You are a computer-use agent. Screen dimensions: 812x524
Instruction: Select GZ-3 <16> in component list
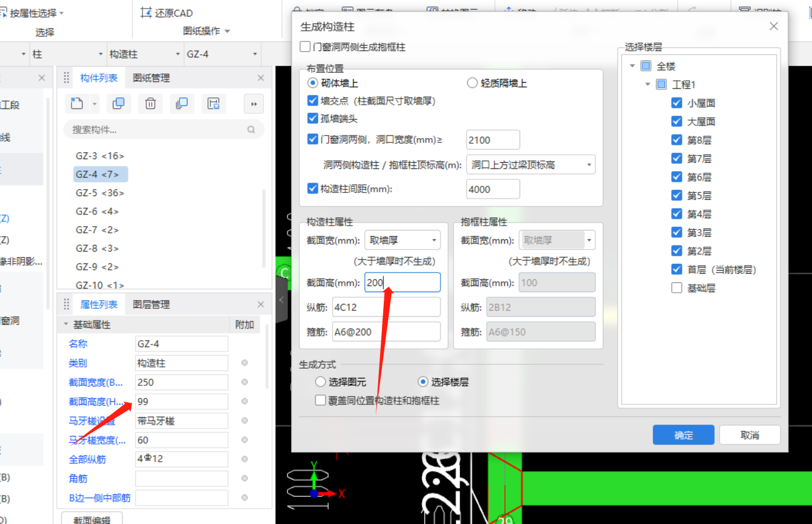pos(100,156)
